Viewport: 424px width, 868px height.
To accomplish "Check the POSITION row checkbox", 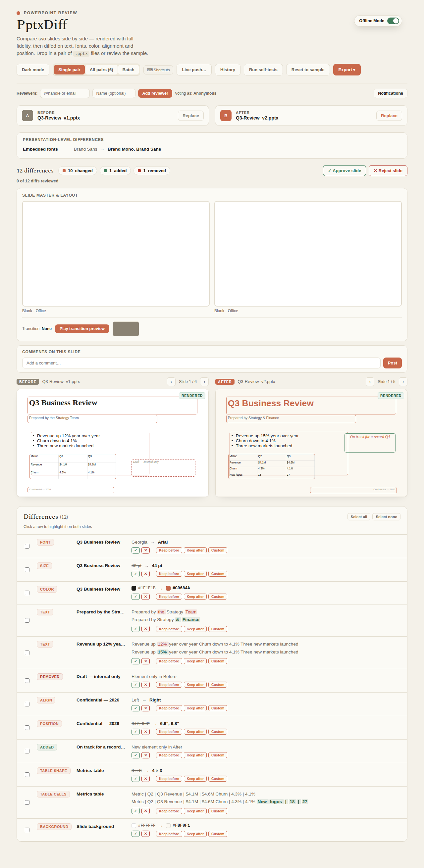I will [27, 728].
